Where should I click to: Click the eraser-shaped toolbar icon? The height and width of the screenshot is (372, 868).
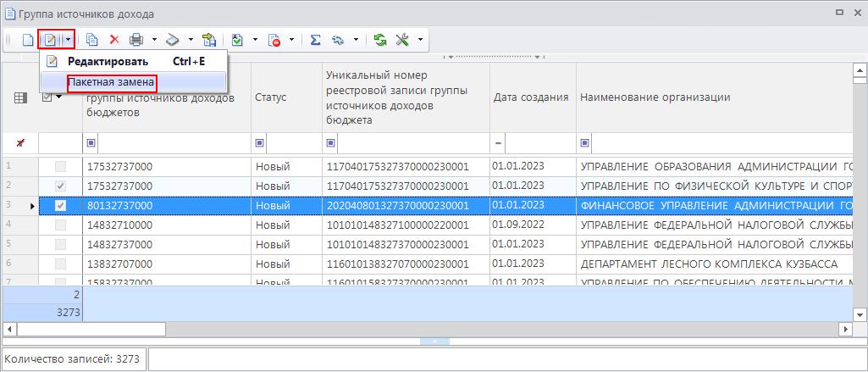174,40
